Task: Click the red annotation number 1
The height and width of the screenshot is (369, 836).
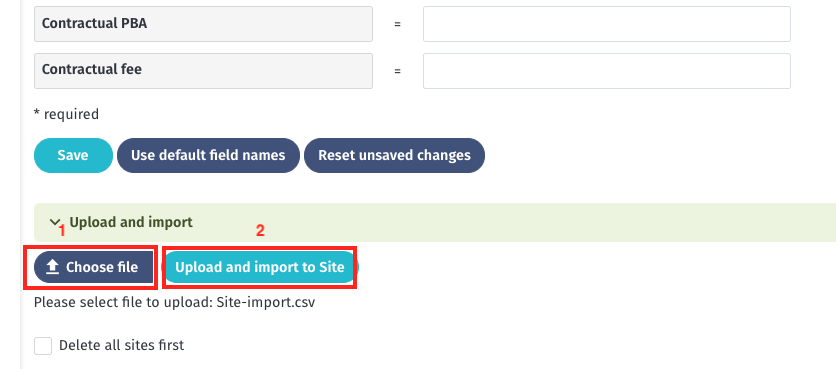Action: point(62,231)
